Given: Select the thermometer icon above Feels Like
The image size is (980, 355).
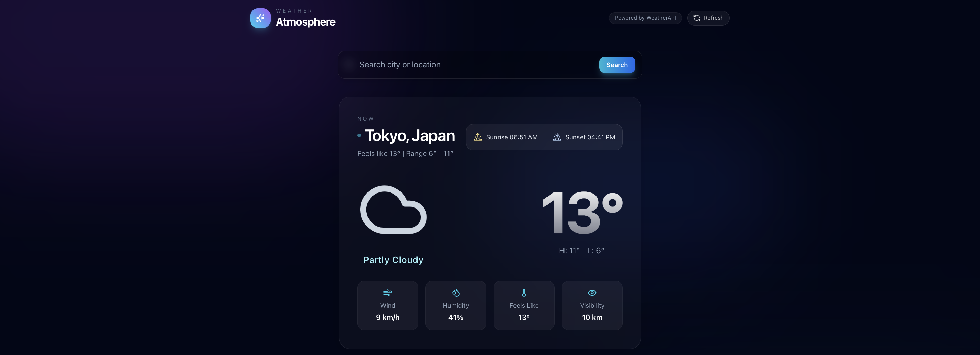Looking at the screenshot, I should pyautogui.click(x=524, y=293).
